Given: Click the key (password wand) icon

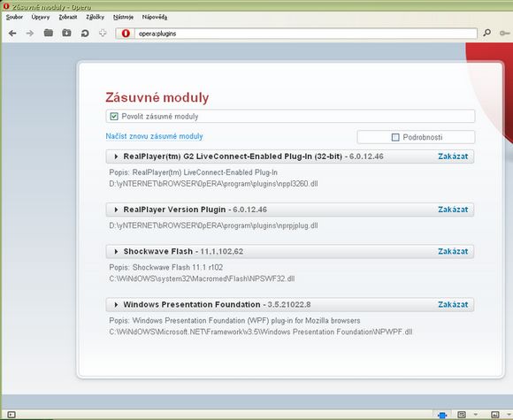Looking at the screenshot, I should (504, 34).
